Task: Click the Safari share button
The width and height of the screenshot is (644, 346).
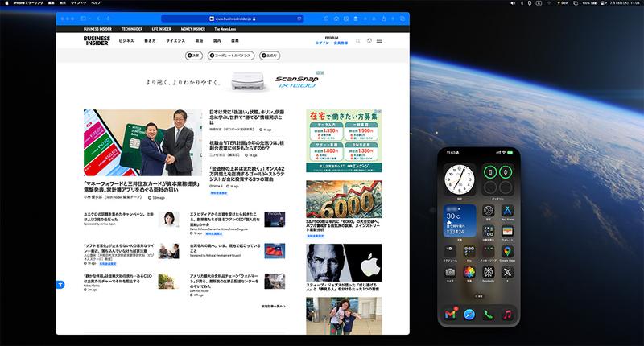Action: (384, 19)
